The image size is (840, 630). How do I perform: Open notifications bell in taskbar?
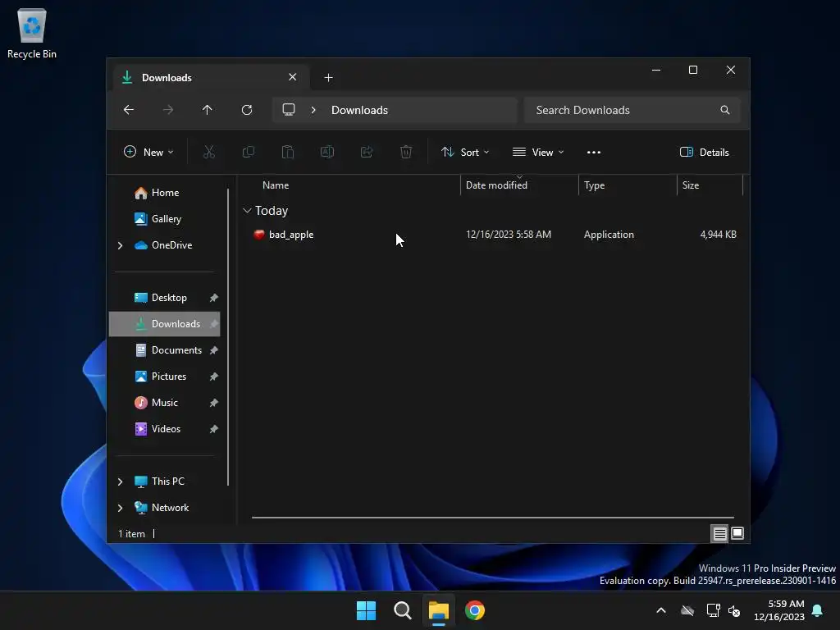[x=818, y=610]
